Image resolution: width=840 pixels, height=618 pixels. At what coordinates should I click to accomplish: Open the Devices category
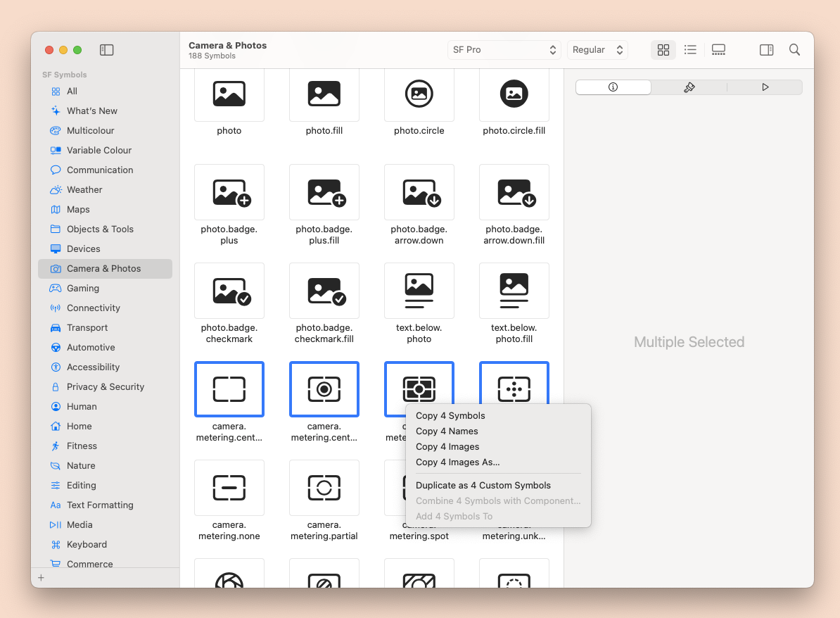point(105,248)
